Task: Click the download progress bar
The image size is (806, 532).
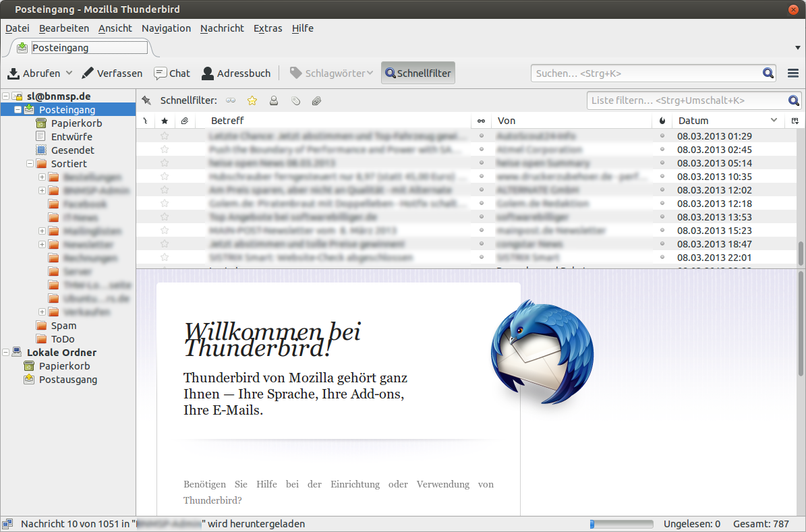Action: point(621,525)
